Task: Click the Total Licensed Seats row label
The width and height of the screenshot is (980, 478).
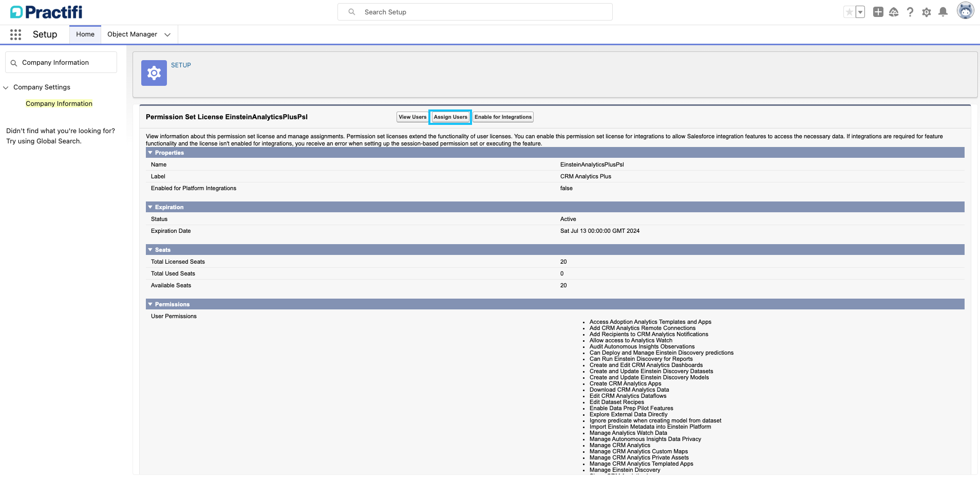Action: click(x=178, y=262)
